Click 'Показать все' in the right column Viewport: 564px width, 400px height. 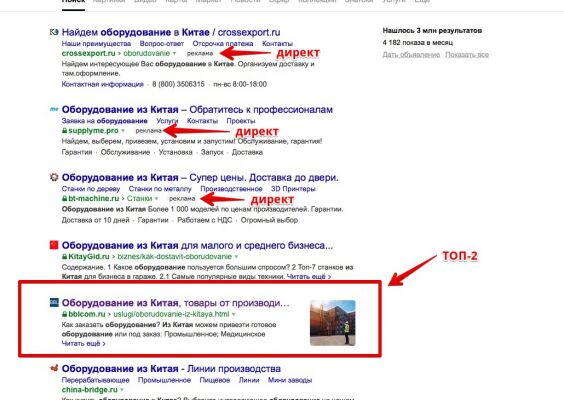pyautogui.click(x=467, y=55)
